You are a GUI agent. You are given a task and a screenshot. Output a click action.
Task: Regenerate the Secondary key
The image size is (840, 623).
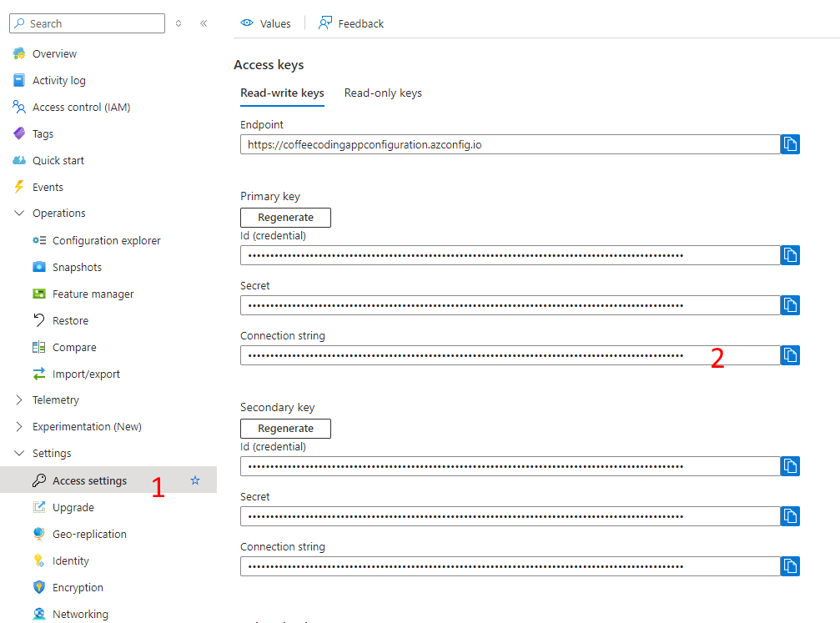(x=285, y=429)
